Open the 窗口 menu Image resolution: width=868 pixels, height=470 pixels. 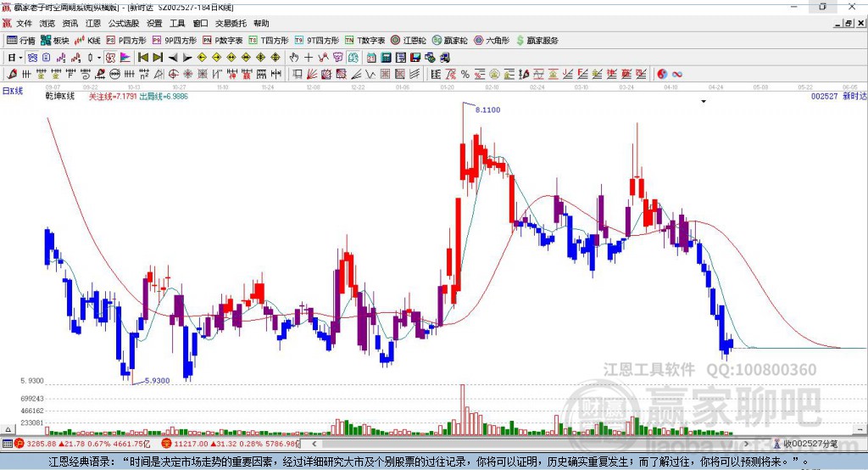pyautogui.click(x=200, y=23)
